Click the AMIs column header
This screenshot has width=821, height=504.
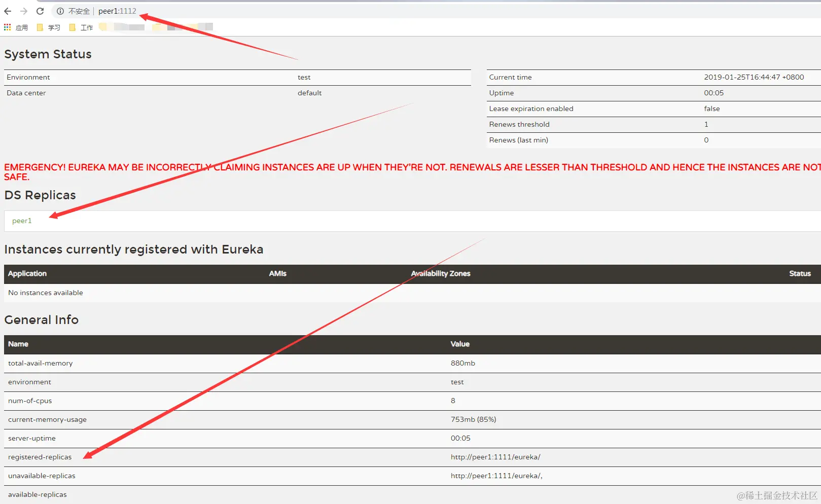278,273
